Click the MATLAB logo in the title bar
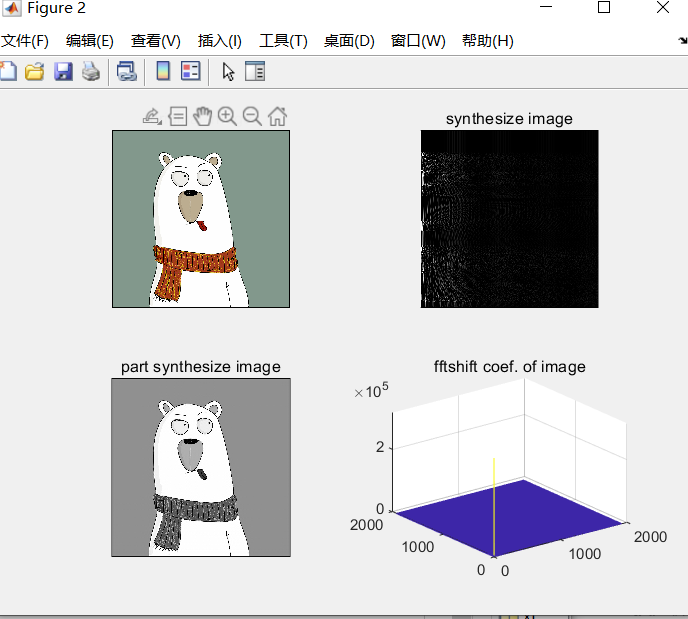 tap(11, 8)
